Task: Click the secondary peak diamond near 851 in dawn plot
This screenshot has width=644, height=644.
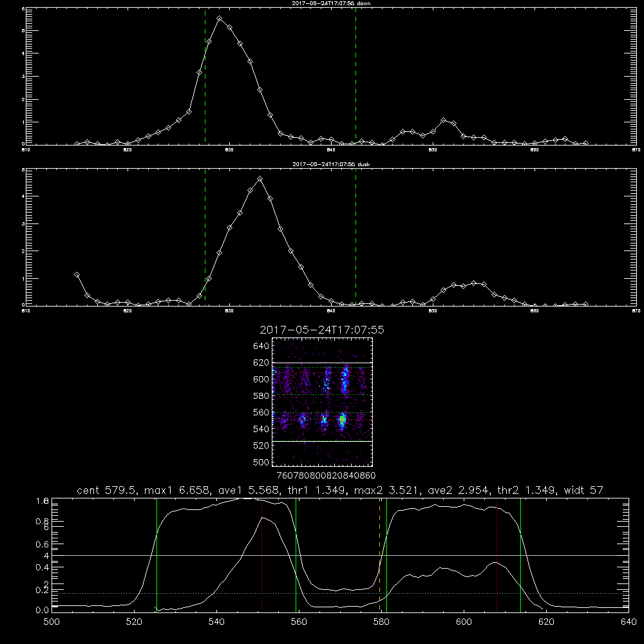Action: tap(443, 120)
